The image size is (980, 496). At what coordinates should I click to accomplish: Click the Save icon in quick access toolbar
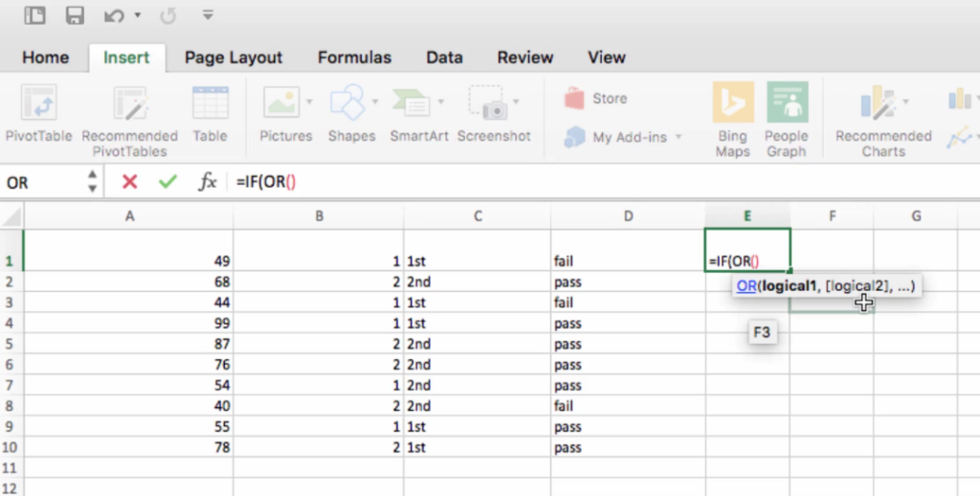75,15
